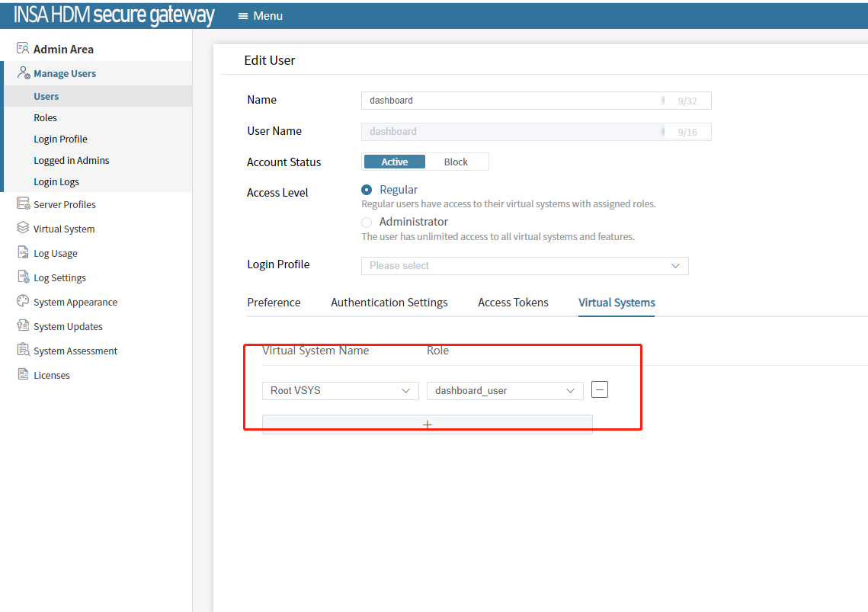Select the Administrator access level option
The image size is (868, 612).
pyautogui.click(x=367, y=222)
